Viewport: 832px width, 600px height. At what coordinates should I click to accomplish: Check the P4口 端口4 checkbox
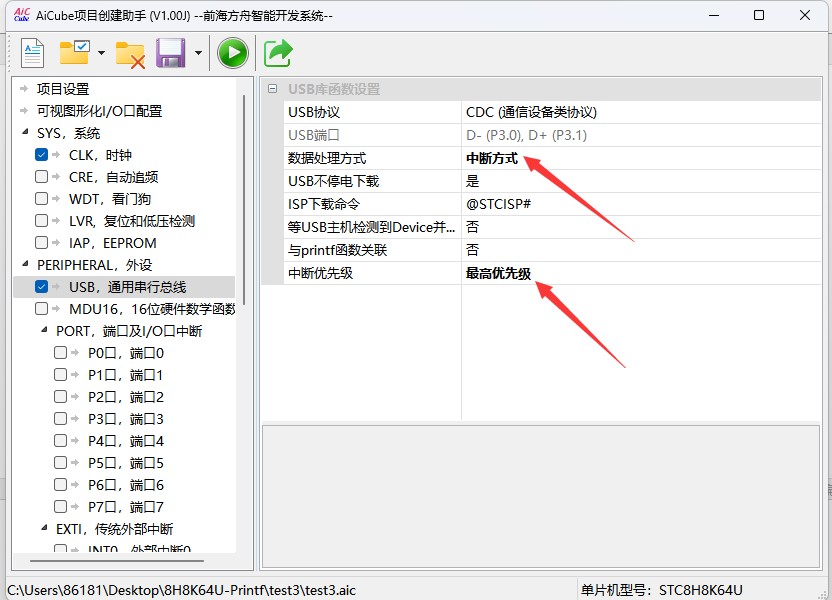(60, 441)
